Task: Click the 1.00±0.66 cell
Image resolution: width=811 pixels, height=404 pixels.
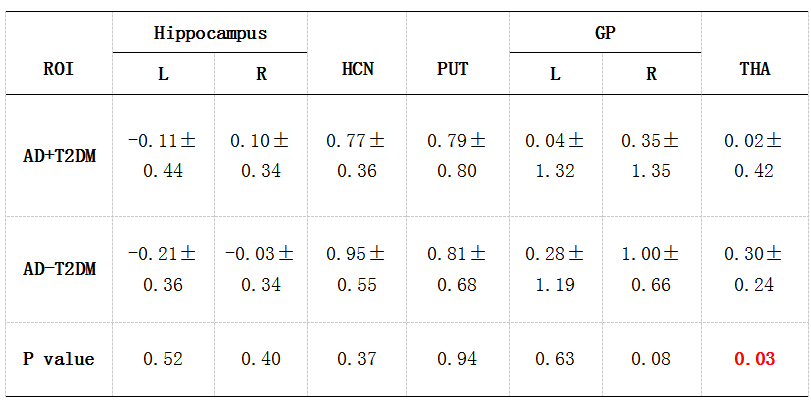Action: 652,270
